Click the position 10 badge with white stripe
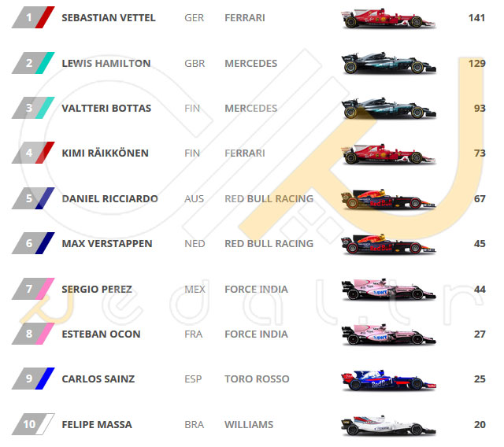 pyautogui.click(x=33, y=424)
